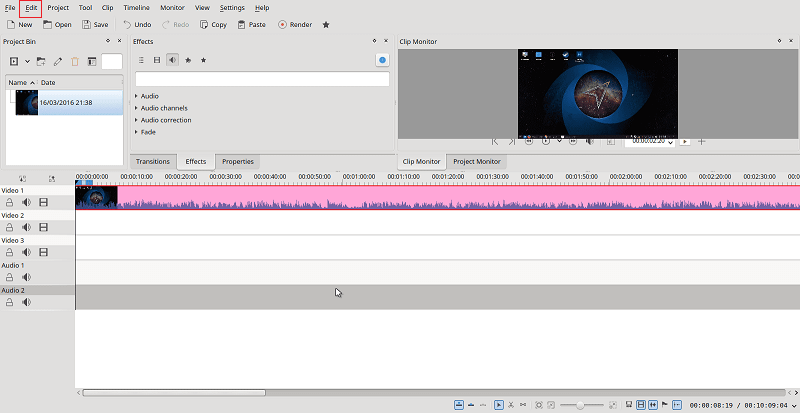The height and width of the screenshot is (413, 800).
Task: Click the star favorites icon in main toolbar
Action: (x=326, y=24)
